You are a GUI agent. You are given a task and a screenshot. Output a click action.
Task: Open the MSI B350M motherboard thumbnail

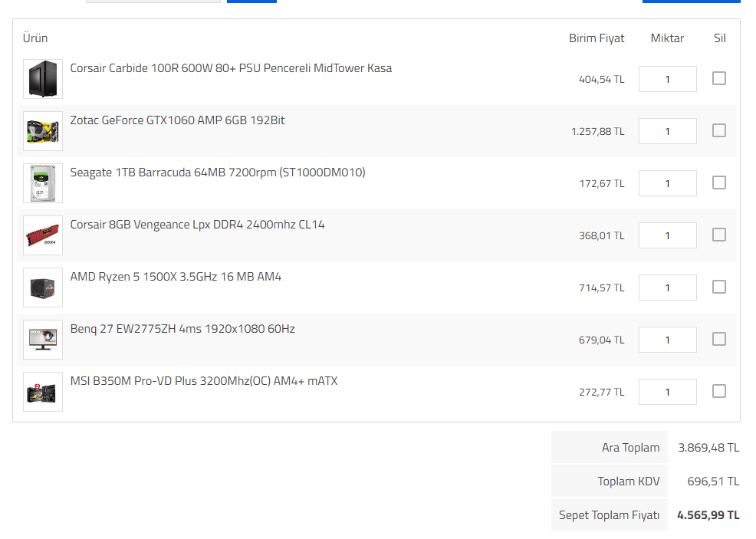coord(43,392)
